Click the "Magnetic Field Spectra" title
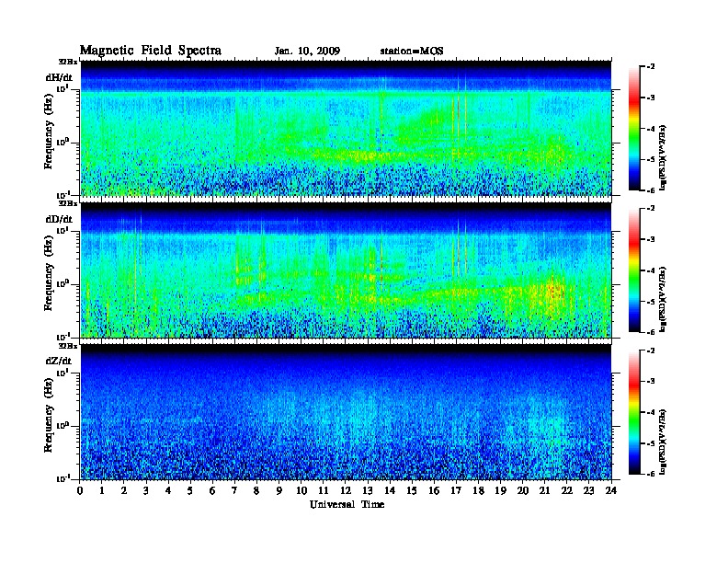This screenshot has height=563, width=728. [151, 51]
